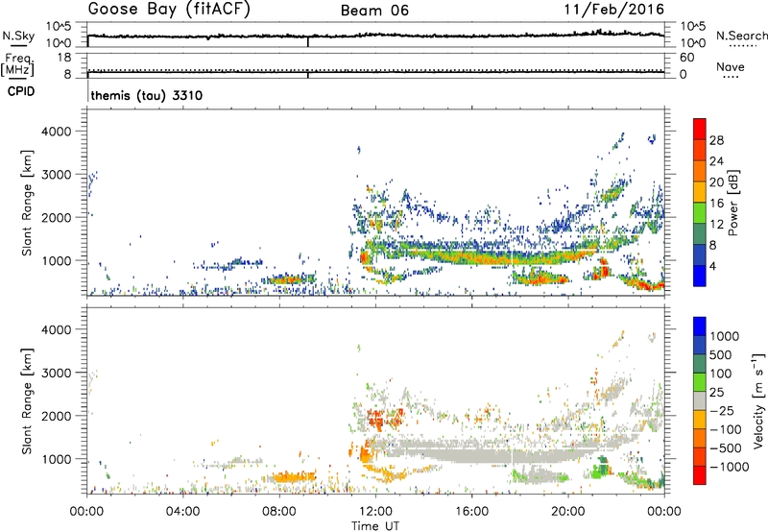Screen dimensions: 768x532
Task: Click the '3000' tick of the velocity panel's range axis
Action: [57, 373]
